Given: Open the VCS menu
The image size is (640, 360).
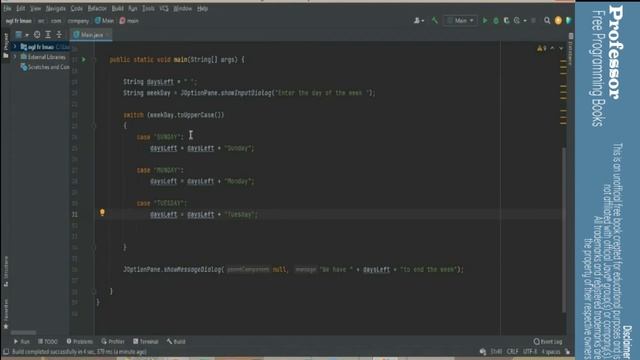Looking at the screenshot, I should [x=164, y=8].
